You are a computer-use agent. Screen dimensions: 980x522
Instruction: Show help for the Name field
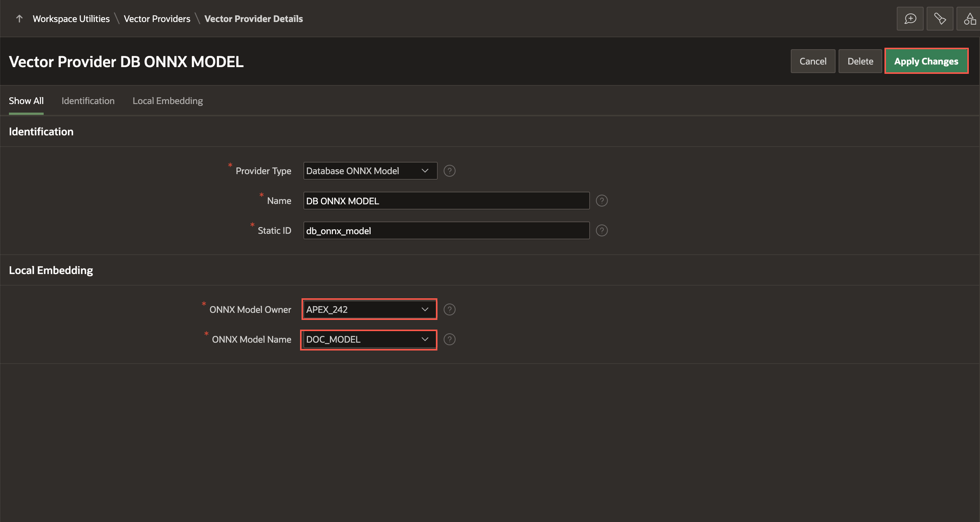(x=602, y=200)
